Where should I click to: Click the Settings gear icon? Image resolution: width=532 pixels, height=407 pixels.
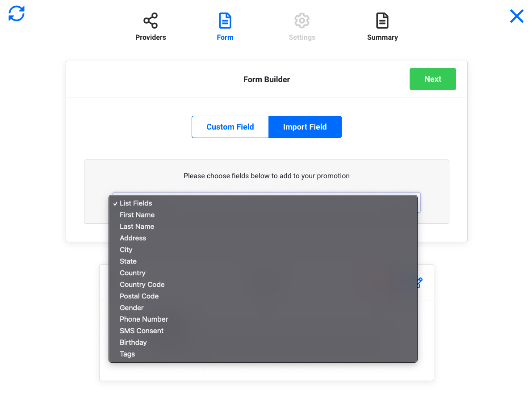pyautogui.click(x=302, y=21)
